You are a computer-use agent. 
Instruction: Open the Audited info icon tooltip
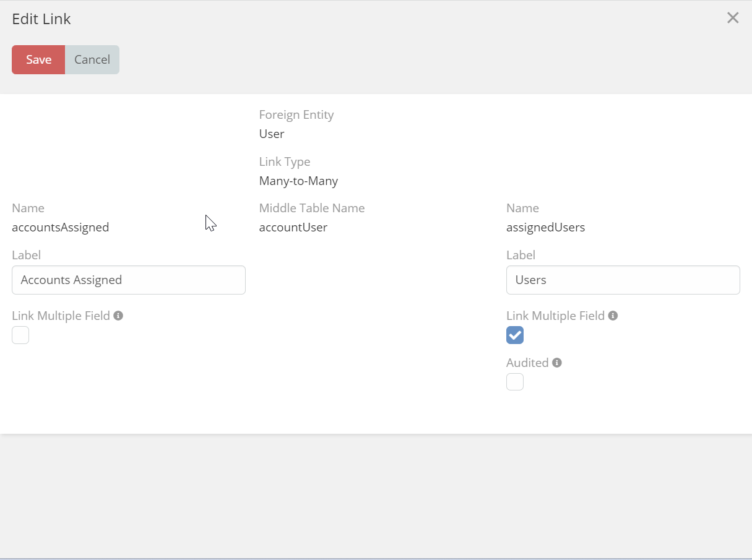pos(557,363)
